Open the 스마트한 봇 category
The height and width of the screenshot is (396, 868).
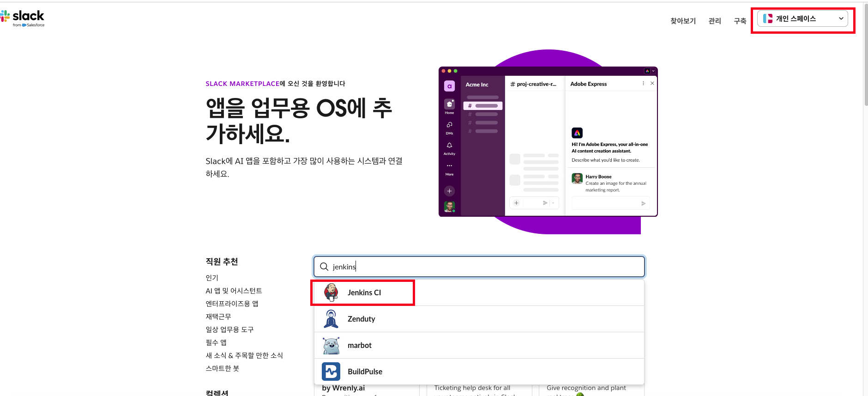coord(223,368)
